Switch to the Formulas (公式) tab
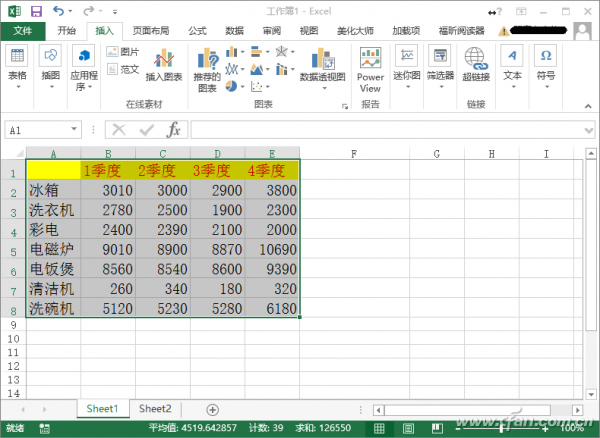Viewport: 600px width, 438px height. pyautogui.click(x=197, y=31)
